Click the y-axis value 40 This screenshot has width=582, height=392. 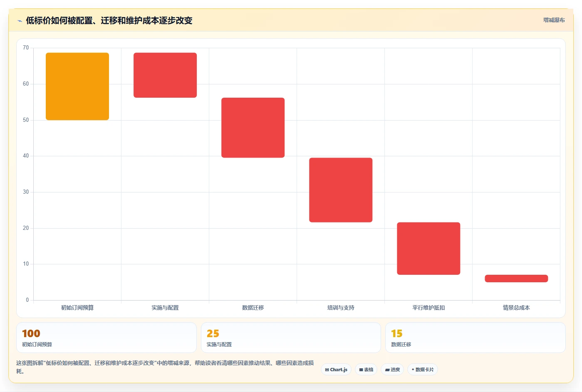click(26, 156)
